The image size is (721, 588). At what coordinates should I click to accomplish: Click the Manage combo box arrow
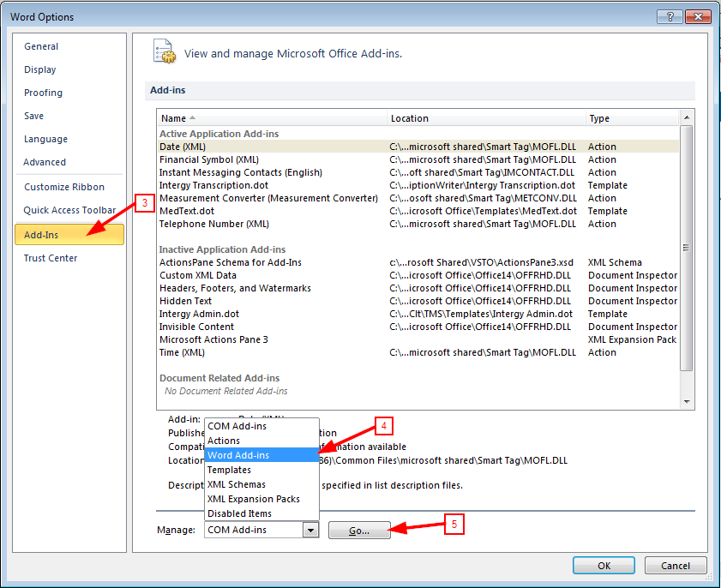click(311, 530)
